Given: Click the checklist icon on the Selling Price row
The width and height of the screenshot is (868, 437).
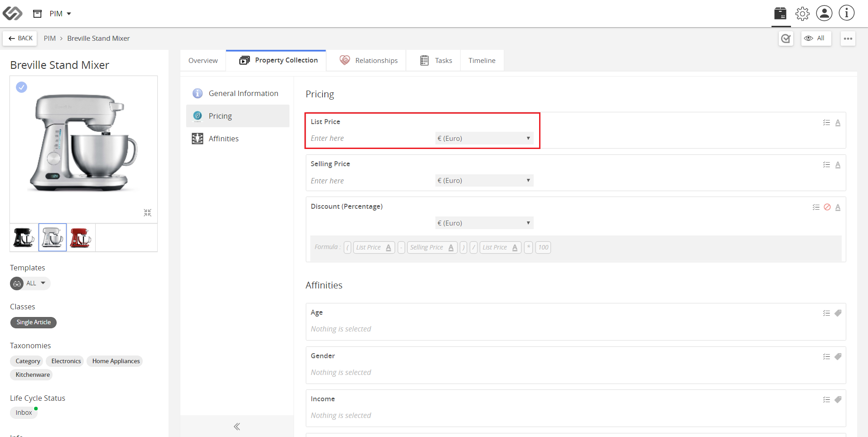Looking at the screenshot, I should coord(826,165).
